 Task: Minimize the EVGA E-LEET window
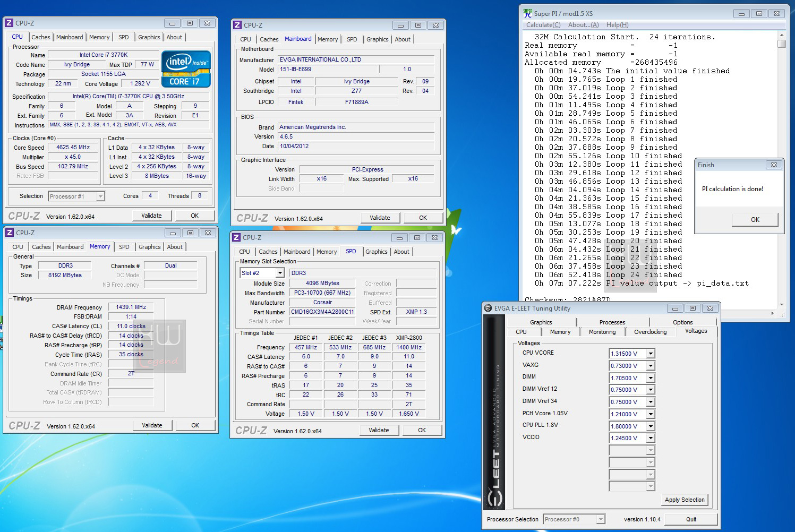point(675,308)
